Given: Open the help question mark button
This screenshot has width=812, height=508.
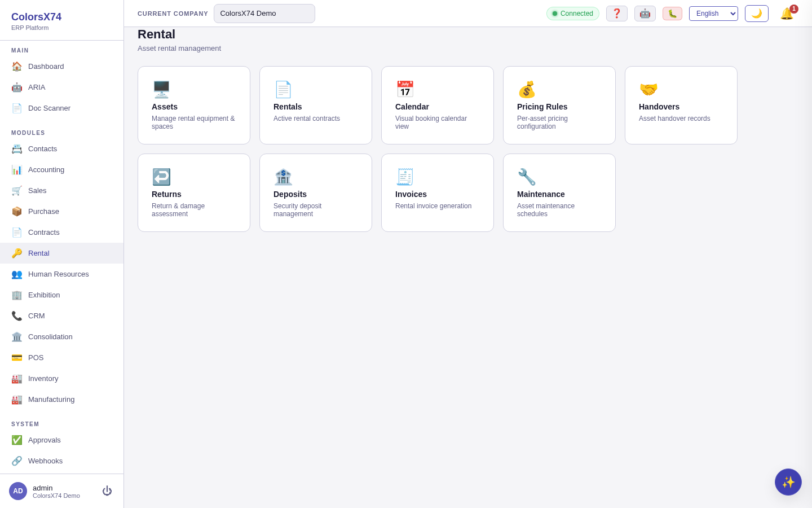Looking at the screenshot, I should tap(617, 14).
